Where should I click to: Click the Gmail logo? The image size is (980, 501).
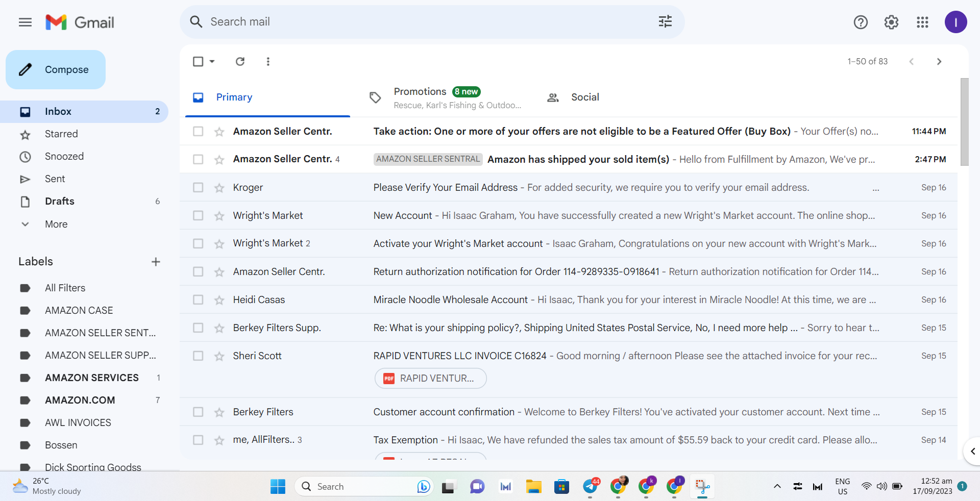(x=80, y=22)
